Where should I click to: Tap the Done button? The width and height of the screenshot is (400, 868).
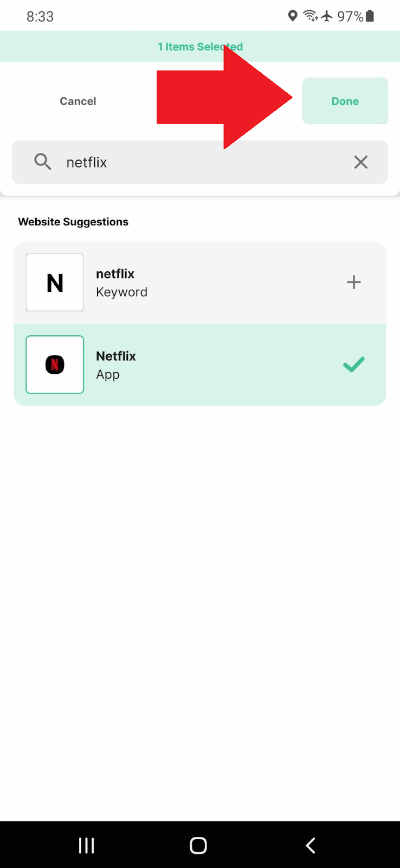point(345,101)
